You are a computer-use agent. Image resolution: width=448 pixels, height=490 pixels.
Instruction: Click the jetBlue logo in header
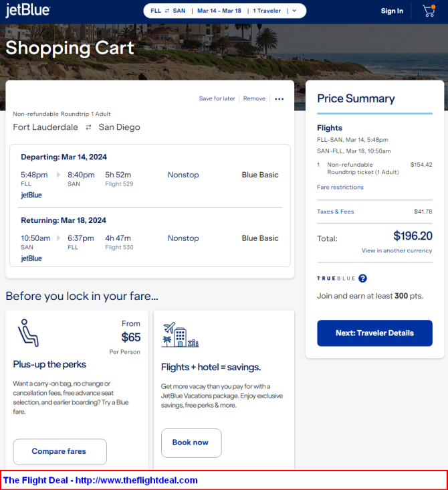[27, 10]
